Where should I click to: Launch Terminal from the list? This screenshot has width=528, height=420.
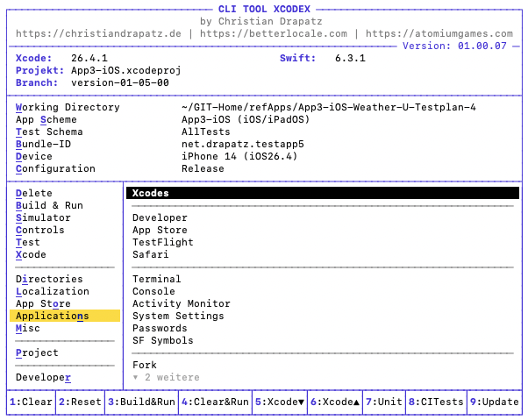coord(157,279)
